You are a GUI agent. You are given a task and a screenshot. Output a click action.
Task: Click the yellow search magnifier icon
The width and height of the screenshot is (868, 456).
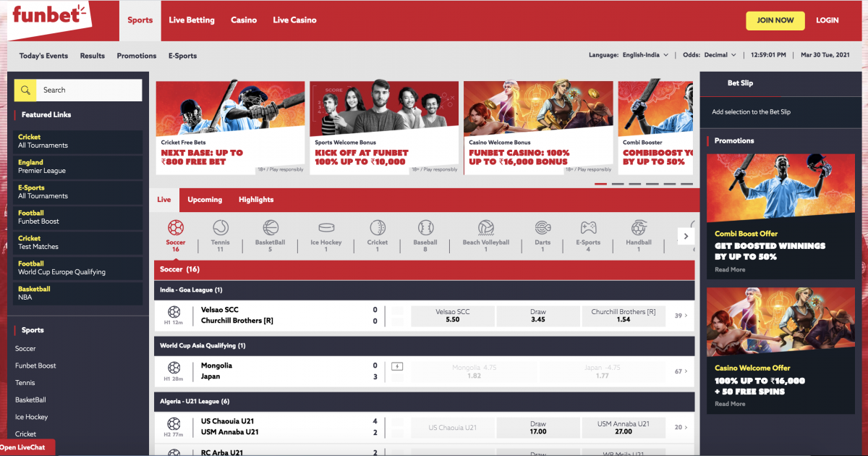[25, 90]
